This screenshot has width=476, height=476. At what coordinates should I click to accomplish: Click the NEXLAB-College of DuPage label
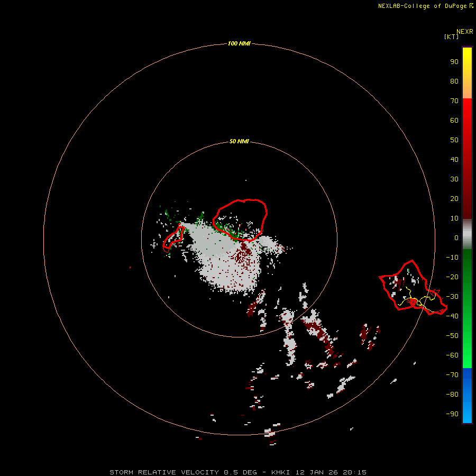[425, 6]
